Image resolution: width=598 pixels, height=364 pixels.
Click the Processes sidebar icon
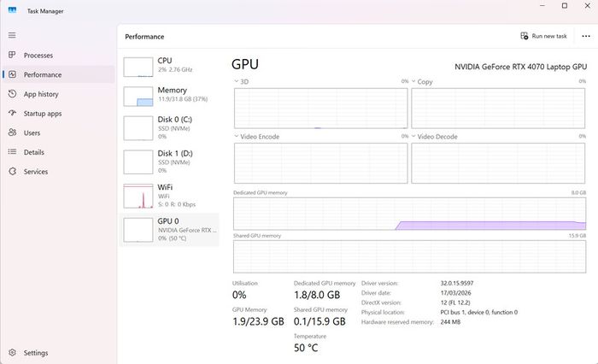point(12,55)
